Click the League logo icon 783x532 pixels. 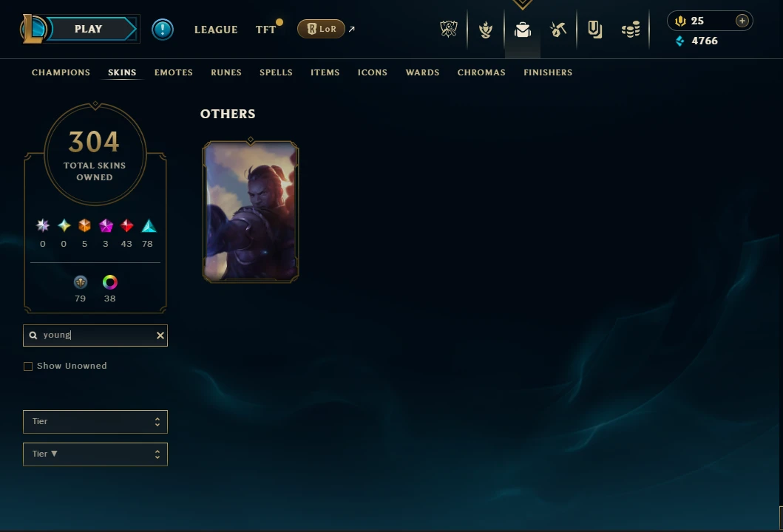(33, 29)
